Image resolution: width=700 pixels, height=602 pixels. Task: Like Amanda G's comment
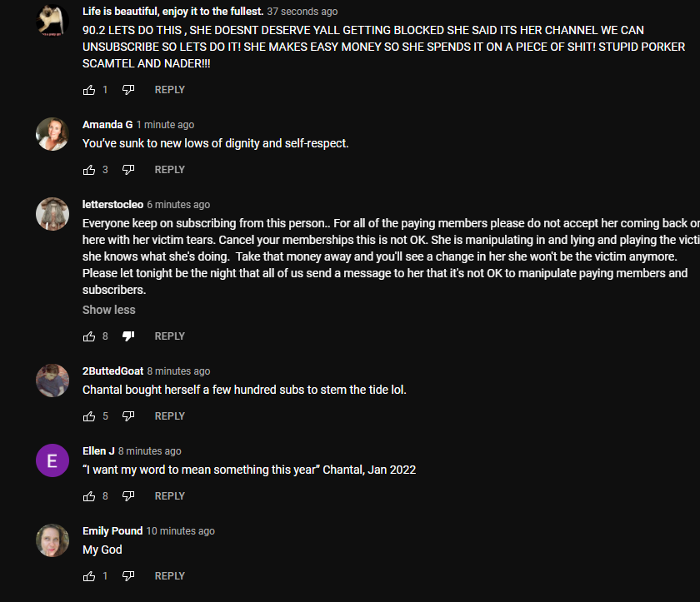pos(89,170)
